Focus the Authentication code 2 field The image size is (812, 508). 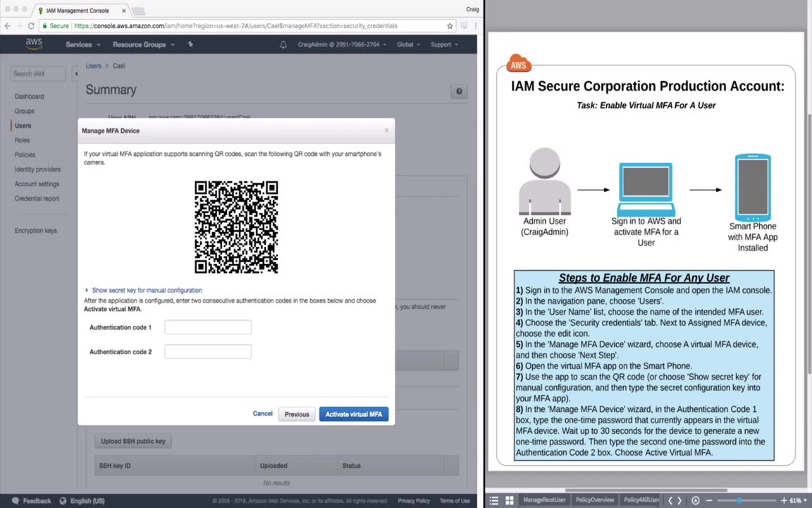click(x=208, y=351)
